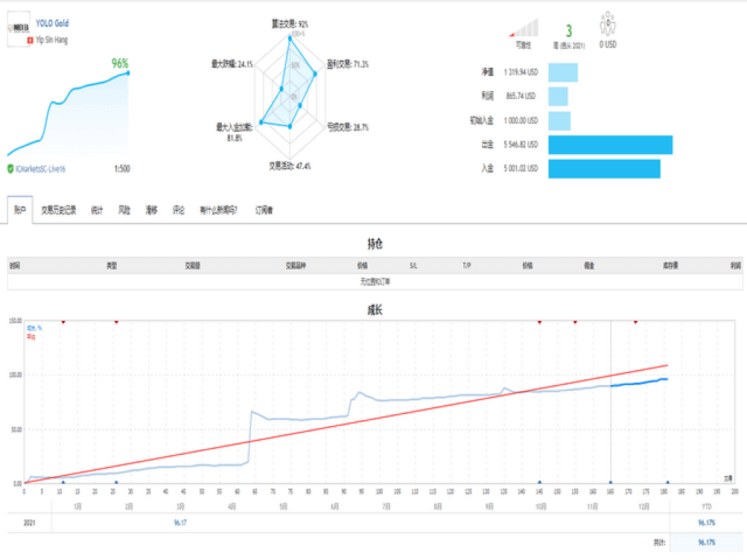Open the 交易历史记录 tab
The width and height of the screenshot is (747, 560).
click(59, 210)
